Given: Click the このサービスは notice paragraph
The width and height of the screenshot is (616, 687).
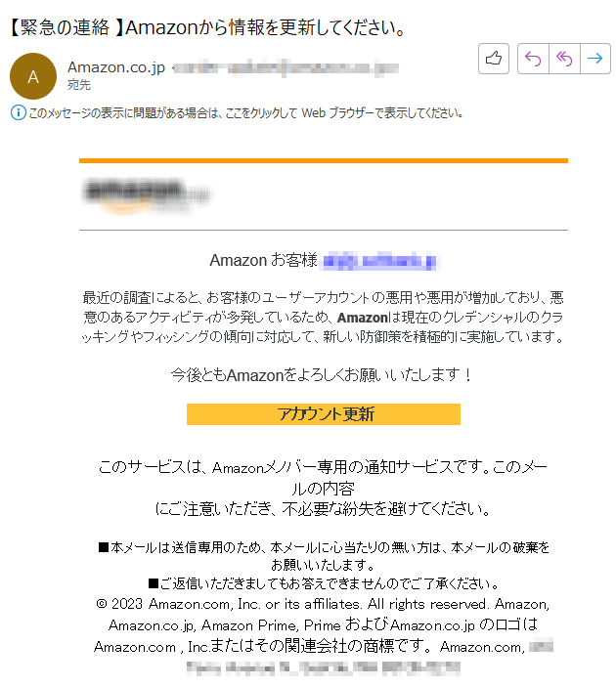Looking at the screenshot, I should click(323, 488).
